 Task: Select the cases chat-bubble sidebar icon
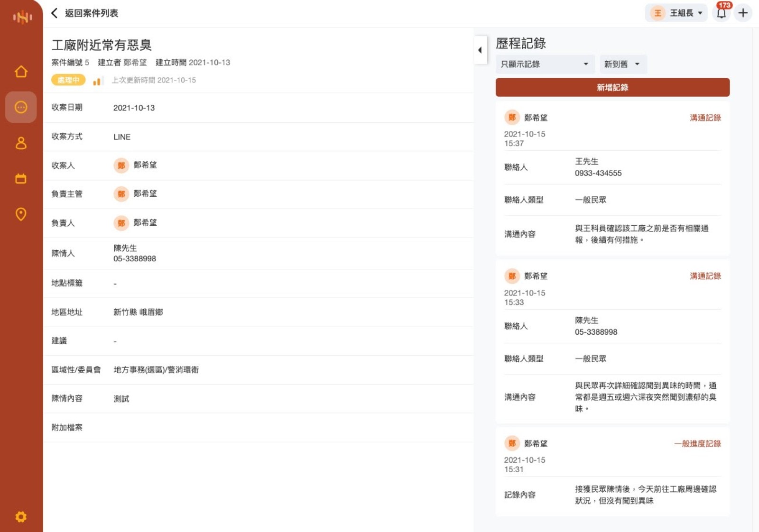point(21,107)
